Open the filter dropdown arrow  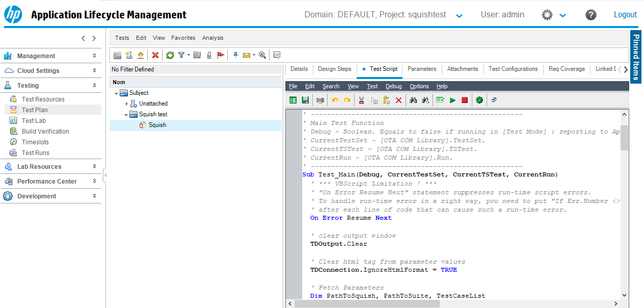(189, 55)
